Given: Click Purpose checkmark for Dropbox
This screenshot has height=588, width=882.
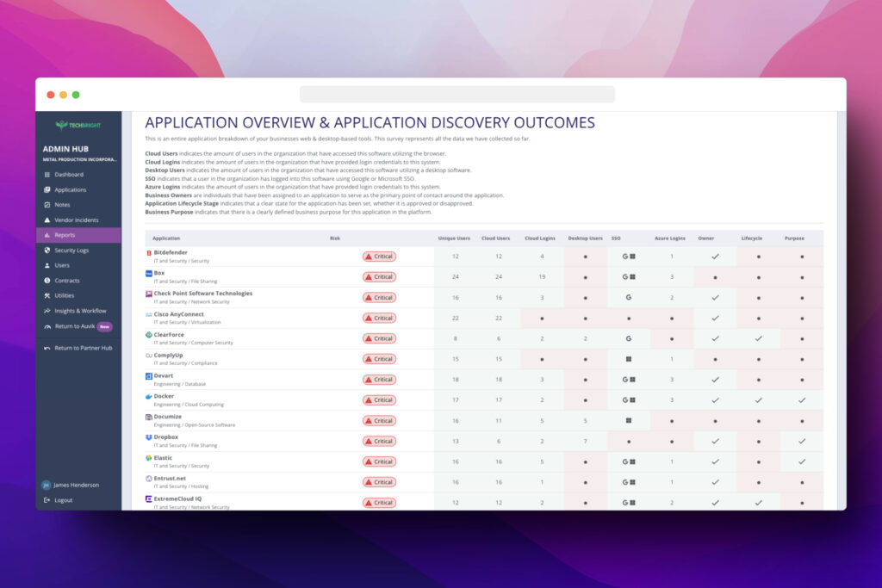Looking at the screenshot, I should point(802,442).
